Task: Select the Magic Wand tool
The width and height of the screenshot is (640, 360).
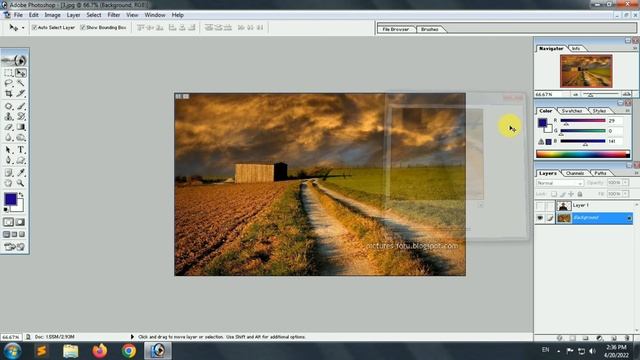Action: pyautogui.click(x=21, y=83)
